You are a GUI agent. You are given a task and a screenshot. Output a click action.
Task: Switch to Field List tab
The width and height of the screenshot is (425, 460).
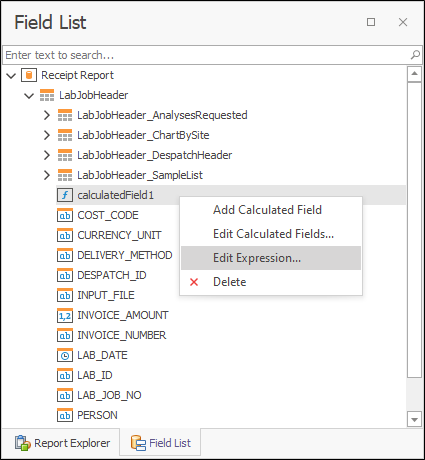(x=160, y=443)
